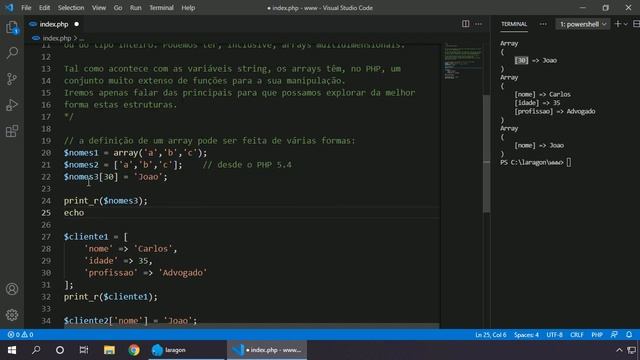Screen dimensions: 640x360
Task: Open notifications bell in status bar
Action: point(629,335)
